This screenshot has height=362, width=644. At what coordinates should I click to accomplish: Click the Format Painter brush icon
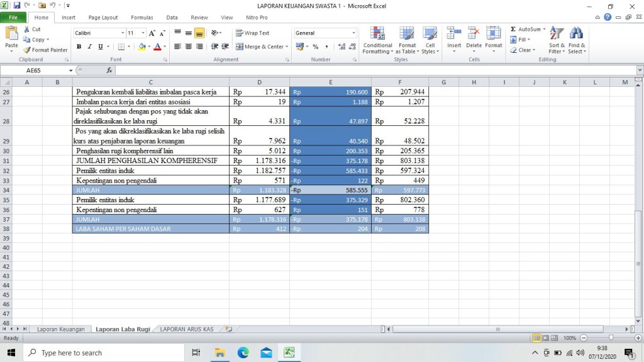click(x=27, y=50)
